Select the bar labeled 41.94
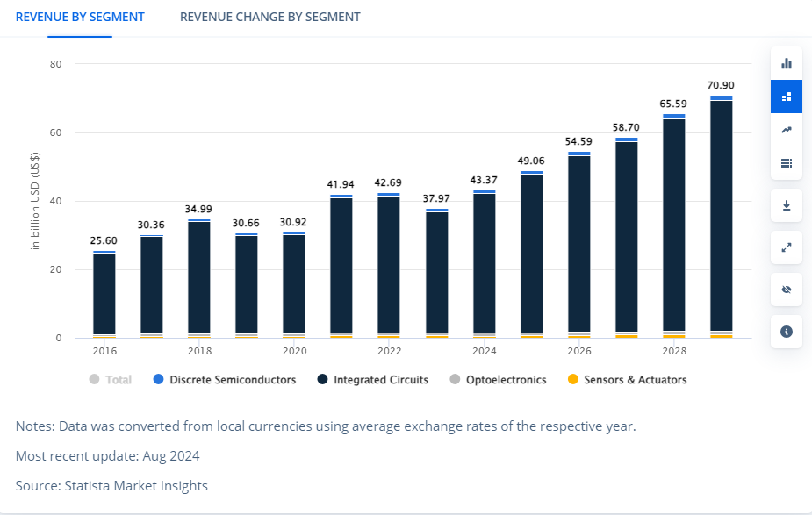Viewport: 812px width, 515px height. [341, 267]
